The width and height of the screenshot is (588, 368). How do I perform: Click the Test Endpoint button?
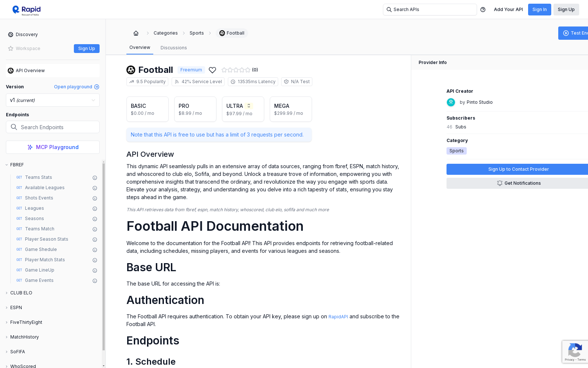(x=573, y=33)
